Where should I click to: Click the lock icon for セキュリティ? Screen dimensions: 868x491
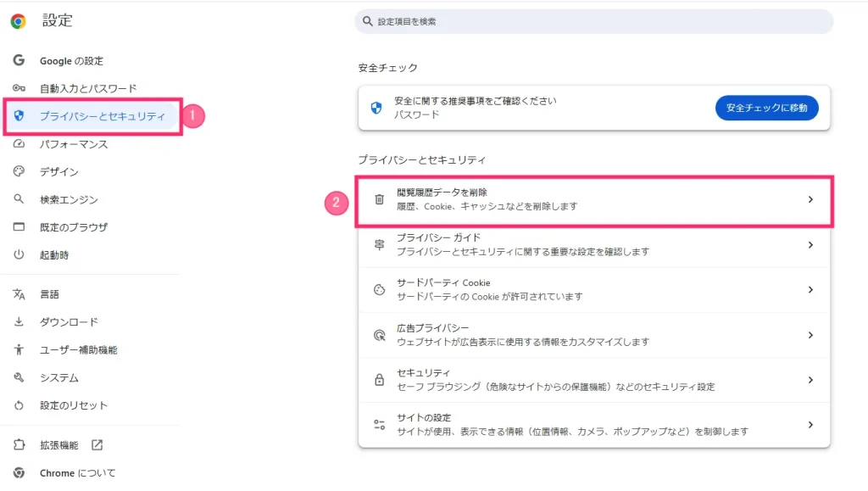(x=379, y=380)
